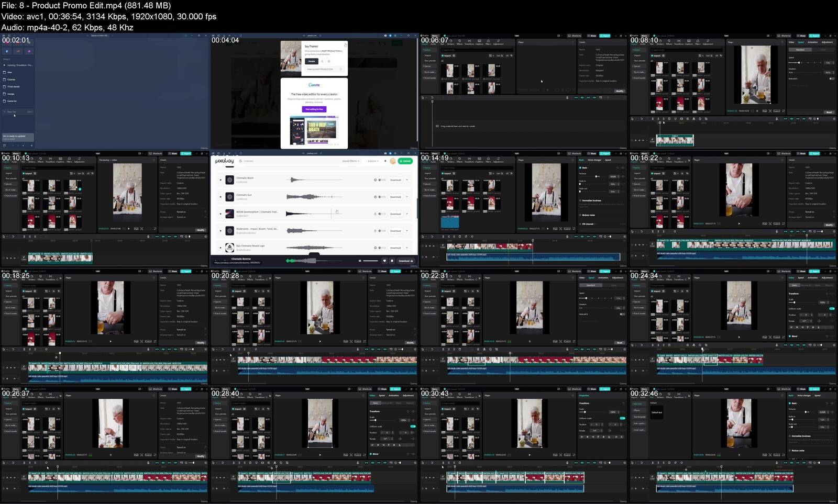Toggle the Basic audio checkbox at 00:14:19
The width and height of the screenshot is (838, 504).
click(580, 168)
